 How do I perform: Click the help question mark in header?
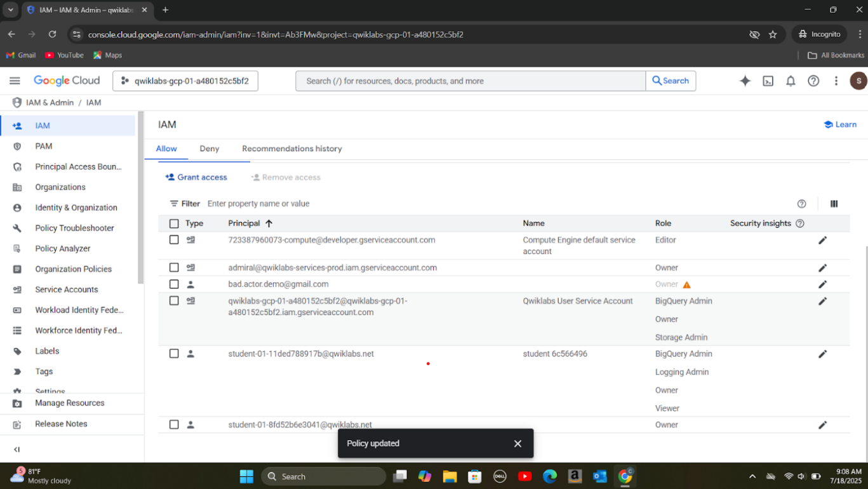pyautogui.click(x=813, y=81)
